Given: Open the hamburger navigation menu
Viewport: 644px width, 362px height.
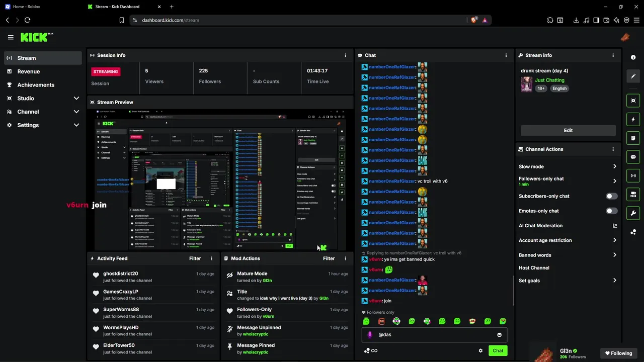Looking at the screenshot, I should click(11, 37).
